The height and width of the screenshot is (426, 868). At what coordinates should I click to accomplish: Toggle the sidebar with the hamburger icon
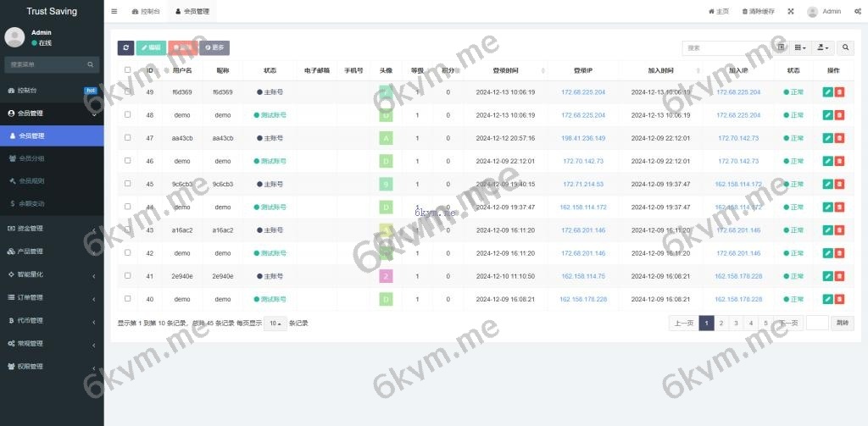(114, 12)
